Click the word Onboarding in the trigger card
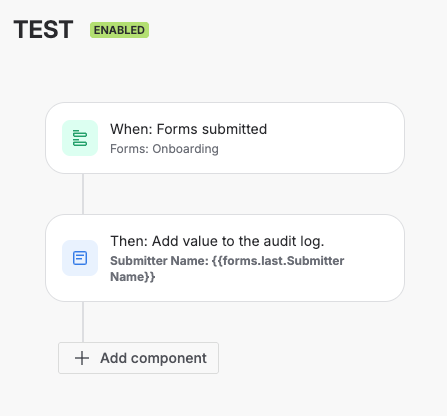Screen dimensions: 447x416 185,149
